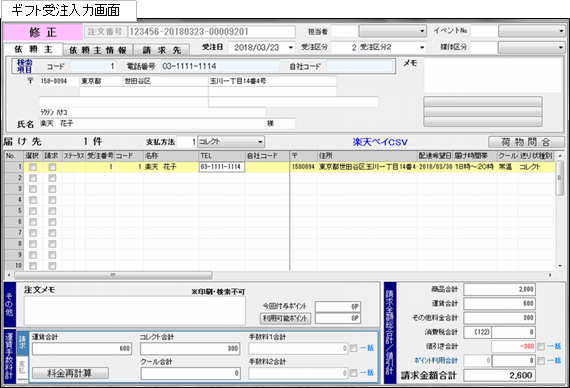Image resolution: width=570 pixels, height=388 pixels.
Task: Click the 世田谷区 city field
Action: (x=165, y=81)
